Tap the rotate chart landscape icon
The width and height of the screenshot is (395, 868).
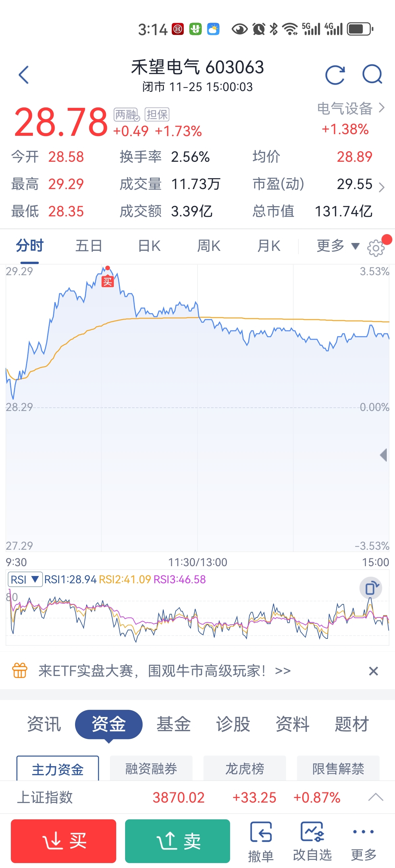tap(371, 588)
